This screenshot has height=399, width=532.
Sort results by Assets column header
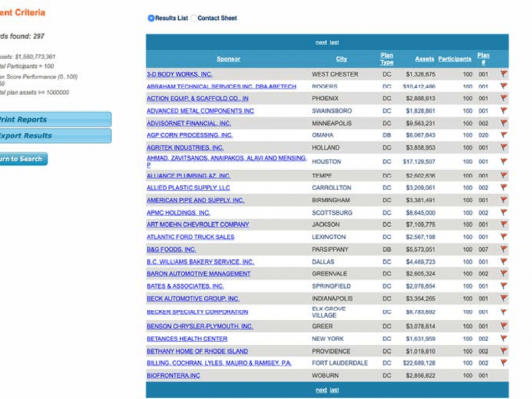(424, 59)
